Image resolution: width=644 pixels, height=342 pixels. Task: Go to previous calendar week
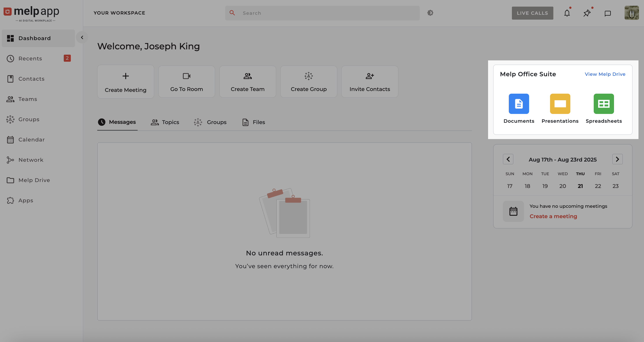pos(508,159)
